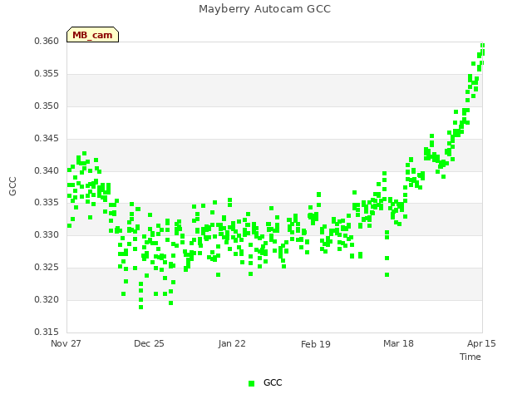This screenshot has width=532, height=399.
Task: Click the 0.360 y-axis tick label
Action: point(47,41)
